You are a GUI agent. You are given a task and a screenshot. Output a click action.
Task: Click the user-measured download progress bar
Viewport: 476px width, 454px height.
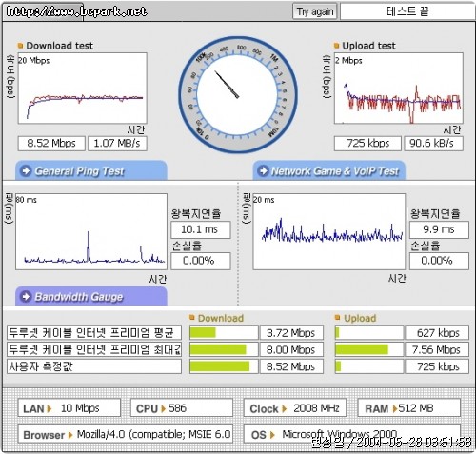tap(224, 366)
